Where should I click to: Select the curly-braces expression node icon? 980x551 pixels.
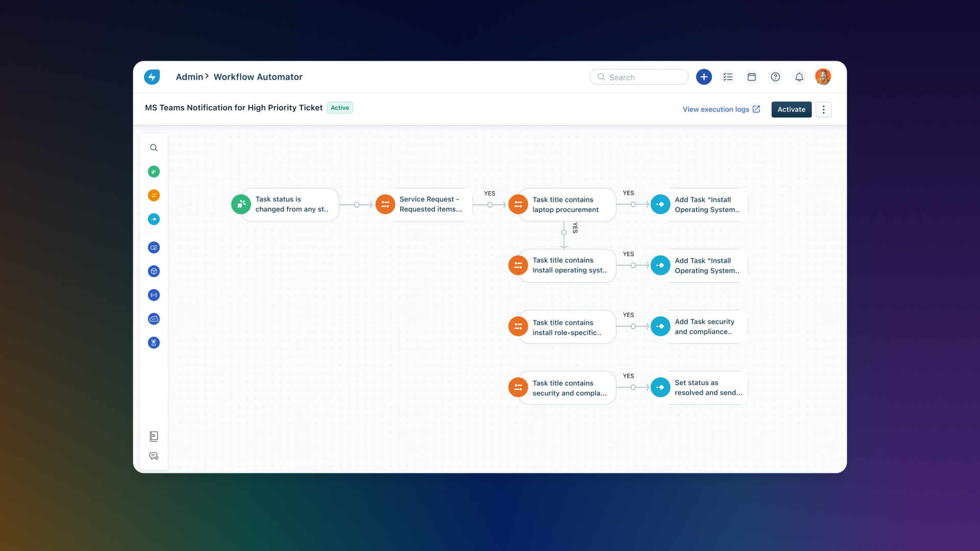coord(154,295)
